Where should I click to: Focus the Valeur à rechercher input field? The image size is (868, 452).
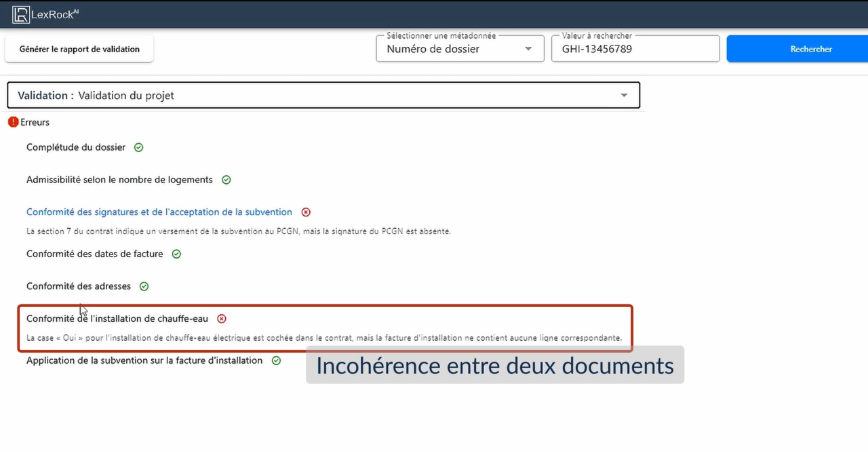tap(635, 49)
